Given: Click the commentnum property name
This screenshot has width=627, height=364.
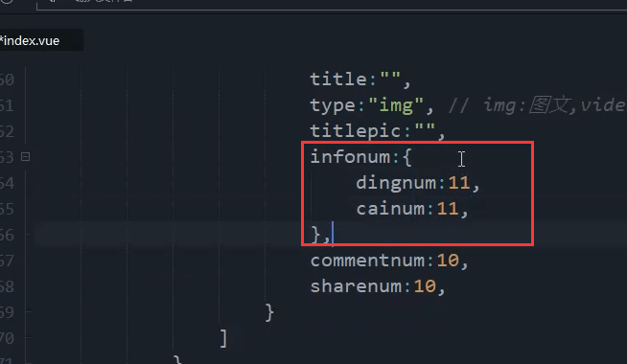Looking at the screenshot, I should [367, 261].
